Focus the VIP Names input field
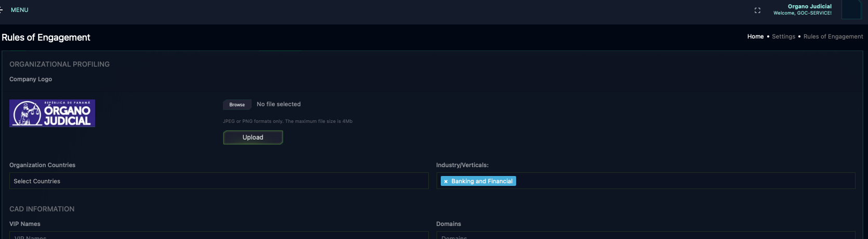Viewport: 868px width, 239px height. (x=218, y=236)
